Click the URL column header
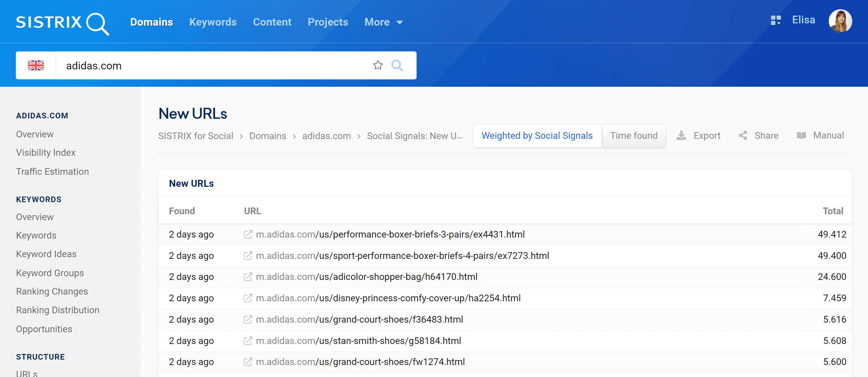 (x=252, y=211)
